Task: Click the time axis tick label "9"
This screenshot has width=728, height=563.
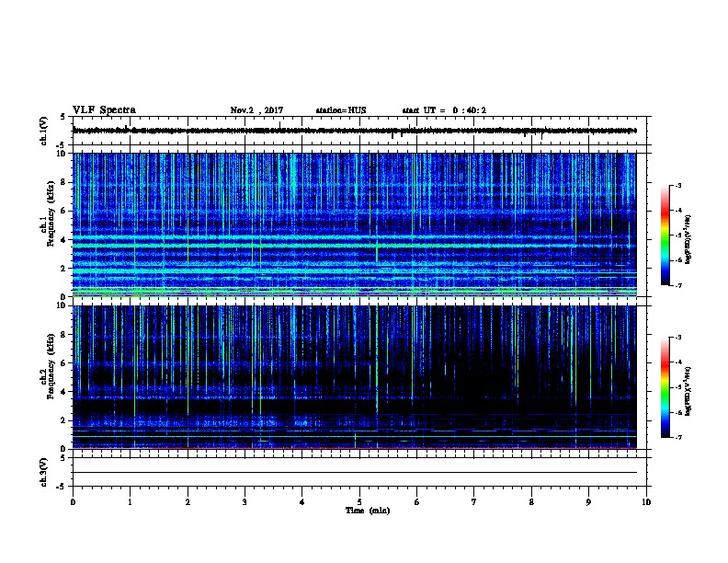Action: pos(588,502)
